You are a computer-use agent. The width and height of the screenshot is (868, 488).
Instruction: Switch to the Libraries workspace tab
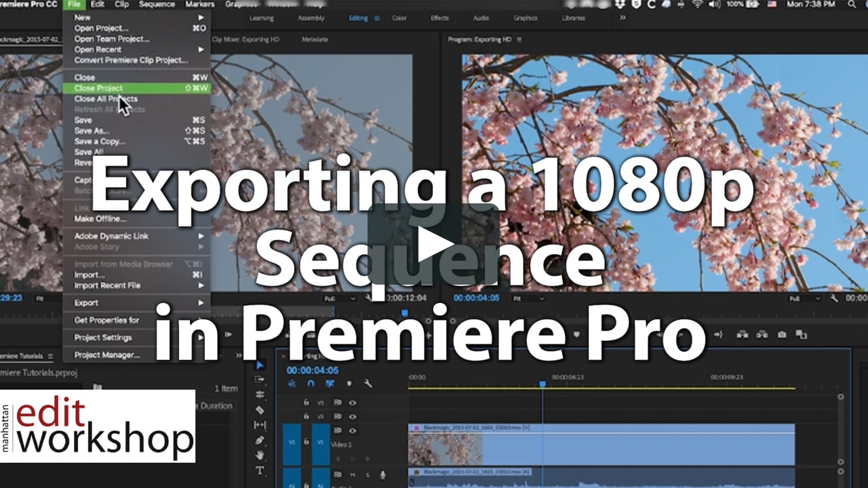point(574,18)
